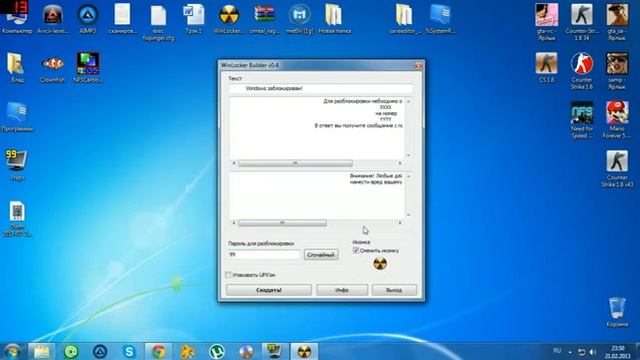Open the AIMP3 desktop shortcut
The width and height of the screenshot is (640, 360).
coord(88,18)
